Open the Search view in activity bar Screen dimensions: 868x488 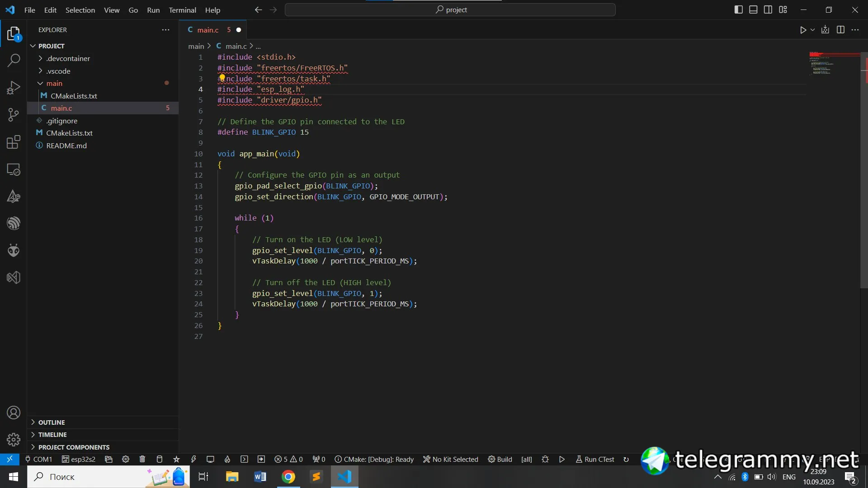tap(14, 60)
